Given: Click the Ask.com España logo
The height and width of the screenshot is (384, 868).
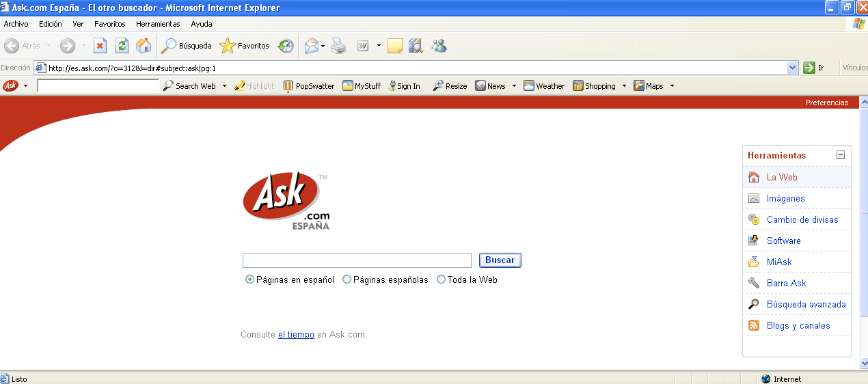Looking at the screenshot, I should coord(286,202).
